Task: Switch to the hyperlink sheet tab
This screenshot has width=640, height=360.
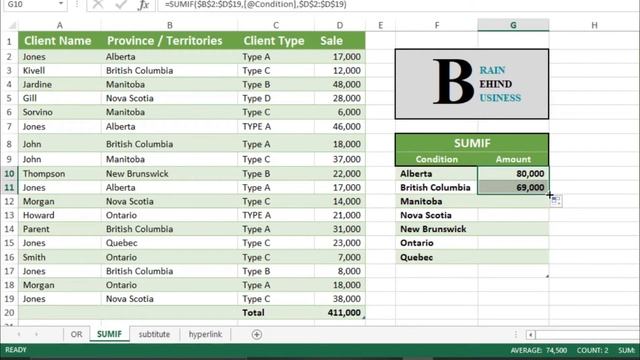Action: coord(205,334)
